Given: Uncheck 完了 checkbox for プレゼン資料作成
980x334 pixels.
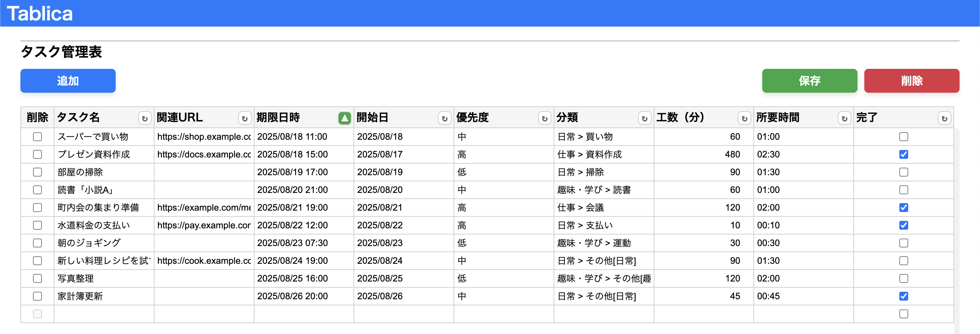Looking at the screenshot, I should (903, 154).
